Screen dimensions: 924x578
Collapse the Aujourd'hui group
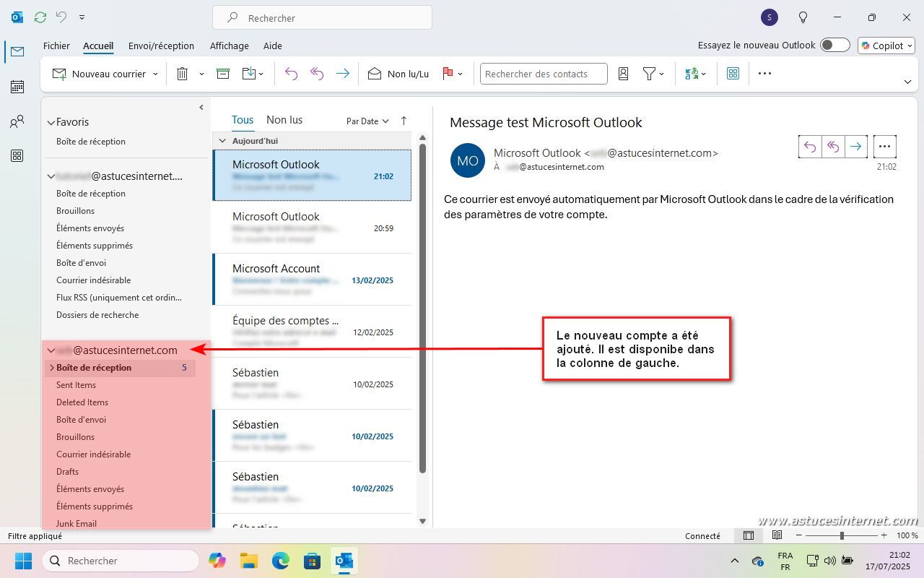tap(222, 141)
